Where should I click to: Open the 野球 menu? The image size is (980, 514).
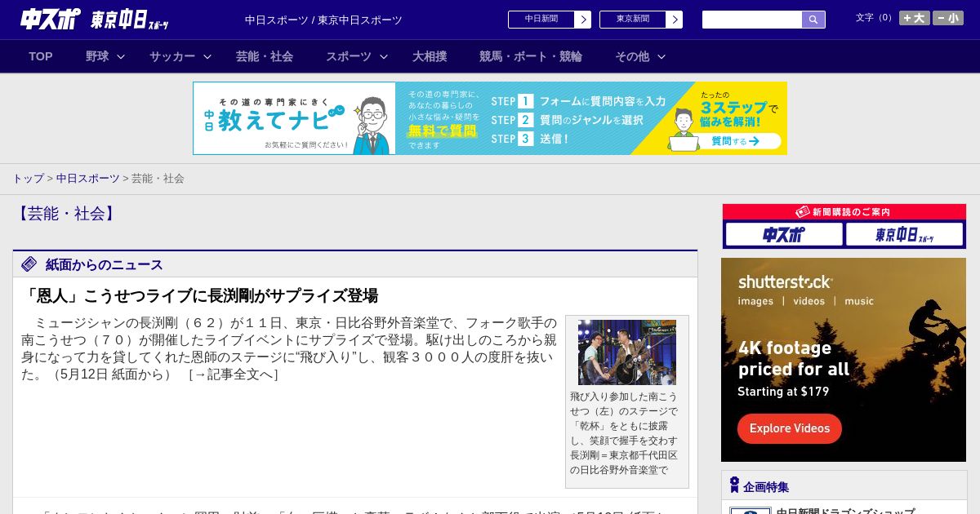(97, 56)
